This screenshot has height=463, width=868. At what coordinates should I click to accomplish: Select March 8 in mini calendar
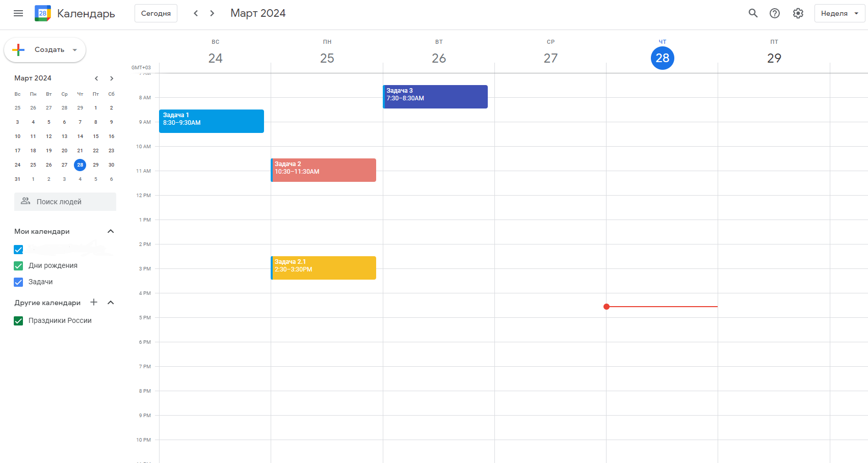tap(96, 122)
